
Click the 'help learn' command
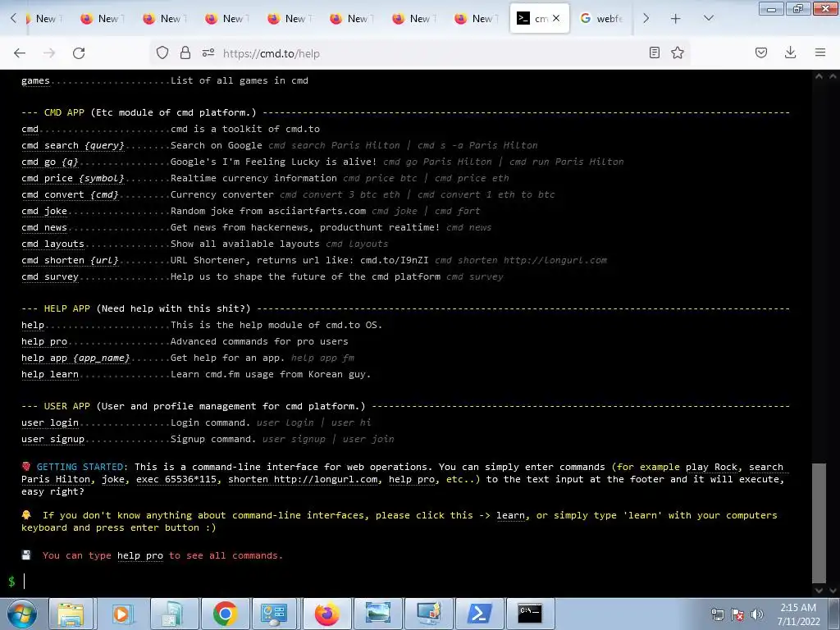[50, 374]
